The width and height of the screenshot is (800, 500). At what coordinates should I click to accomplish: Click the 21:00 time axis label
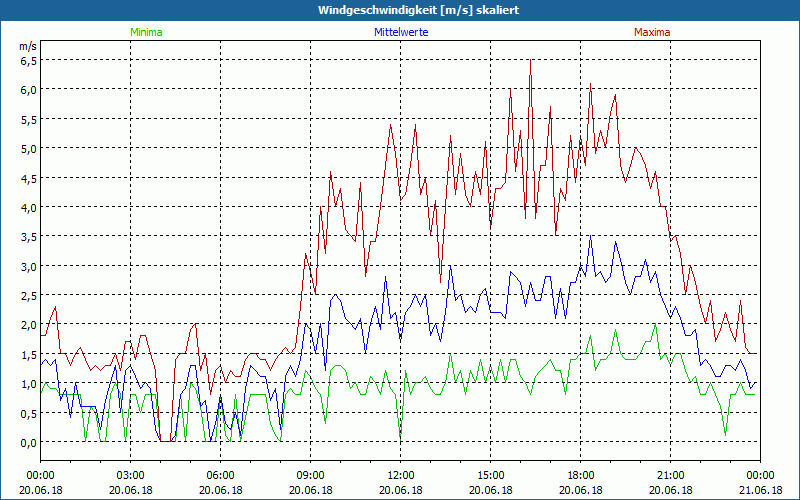pyautogui.click(x=670, y=476)
